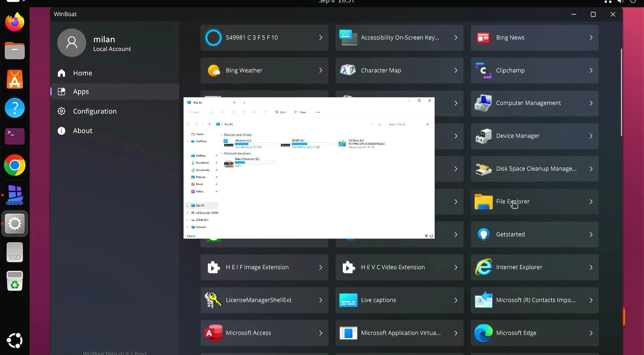Open HEIF Image Extension entry
This screenshot has width=644, height=355.
click(x=264, y=267)
